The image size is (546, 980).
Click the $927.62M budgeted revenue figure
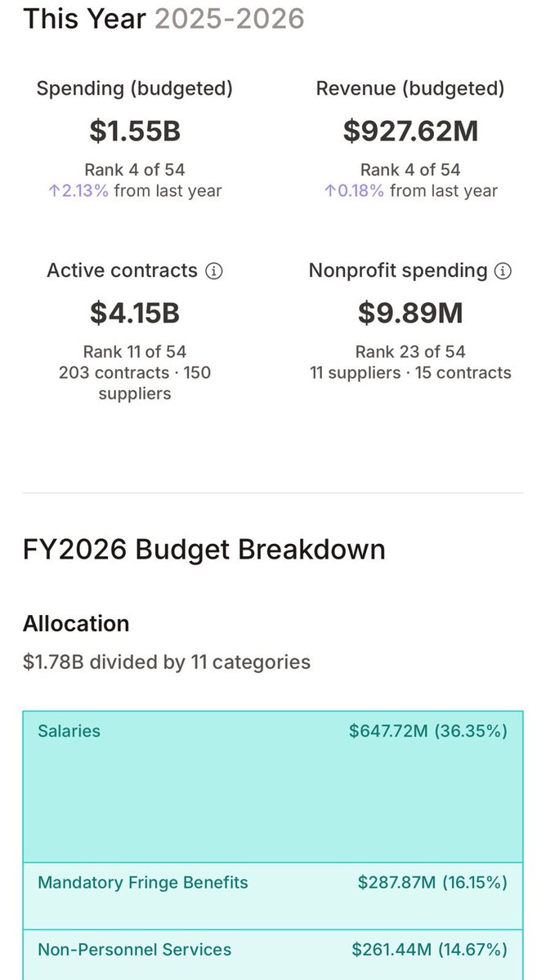[410, 131]
